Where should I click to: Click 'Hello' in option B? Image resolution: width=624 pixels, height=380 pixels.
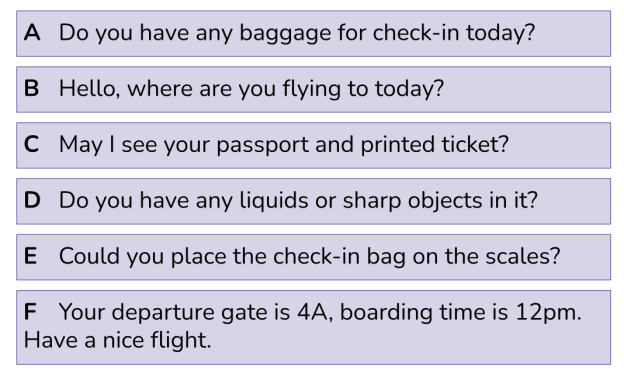click(x=89, y=89)
